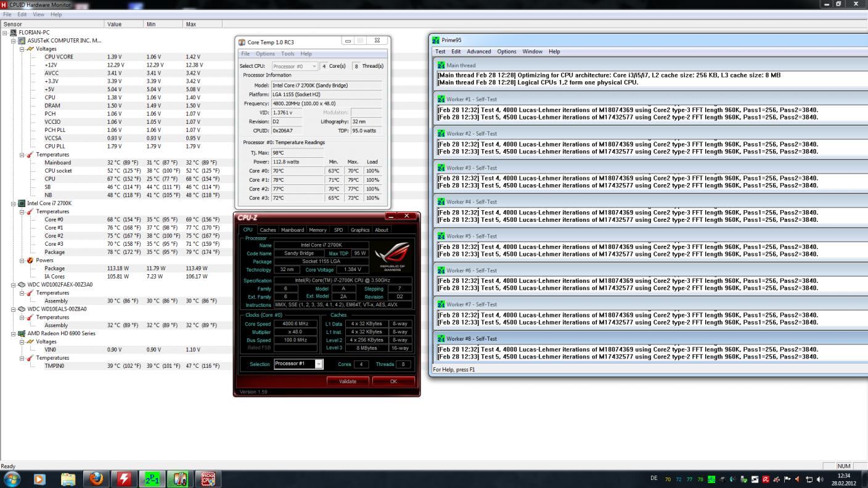Switch to Firefox in the taskbar
The height and width of the screenshot is (488, 868).
coord(96,479)
